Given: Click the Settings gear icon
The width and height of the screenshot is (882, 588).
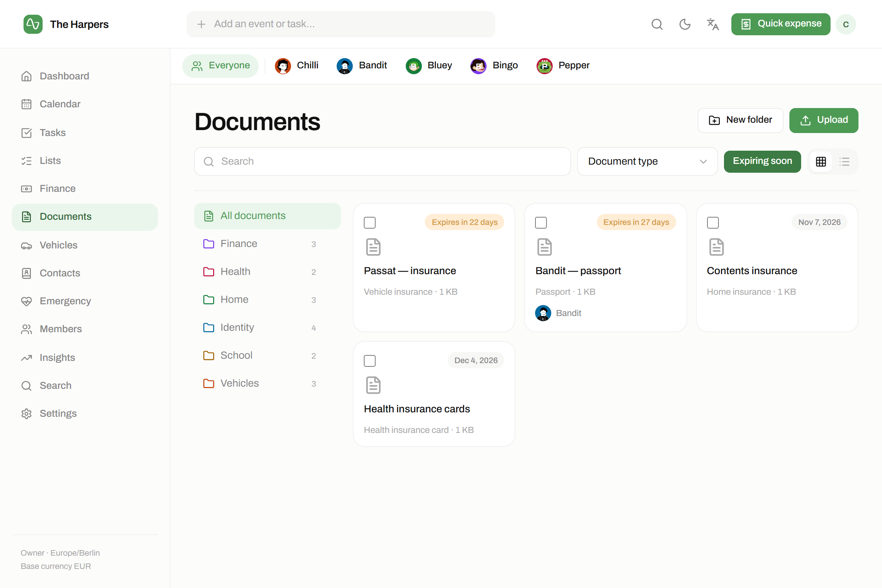Looking at the screenshot, I should pos(26,414).
